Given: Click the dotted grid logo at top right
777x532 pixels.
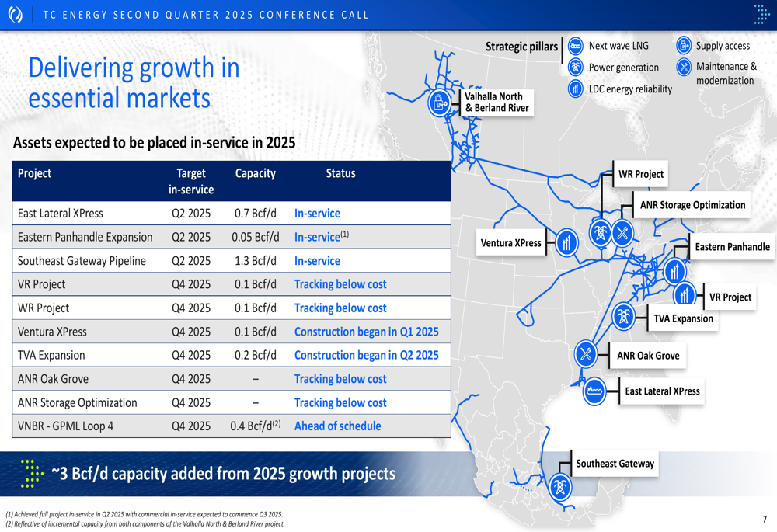Looking at the screenshot, I should tap(762, 14).
